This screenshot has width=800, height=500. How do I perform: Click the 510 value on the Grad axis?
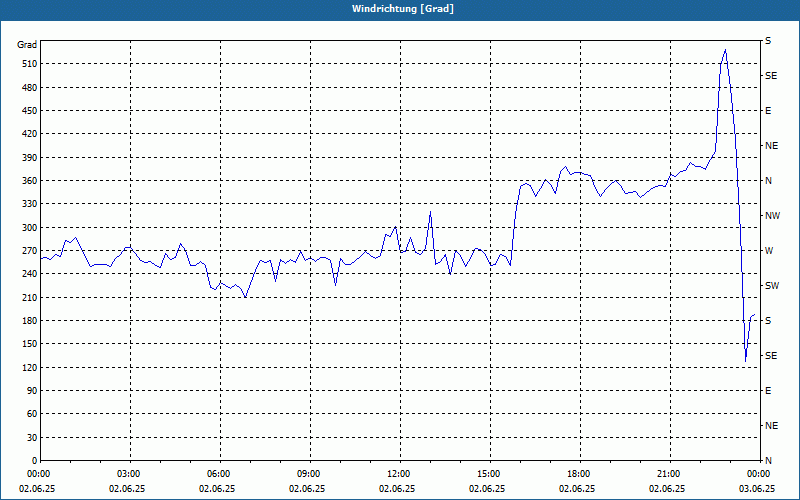(x=30, y=64)
